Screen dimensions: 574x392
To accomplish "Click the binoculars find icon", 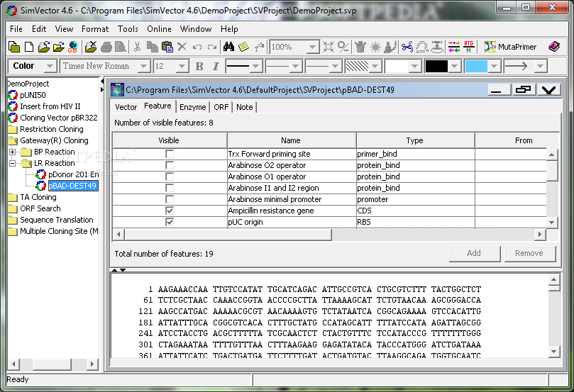I will (x=228, y=47).
